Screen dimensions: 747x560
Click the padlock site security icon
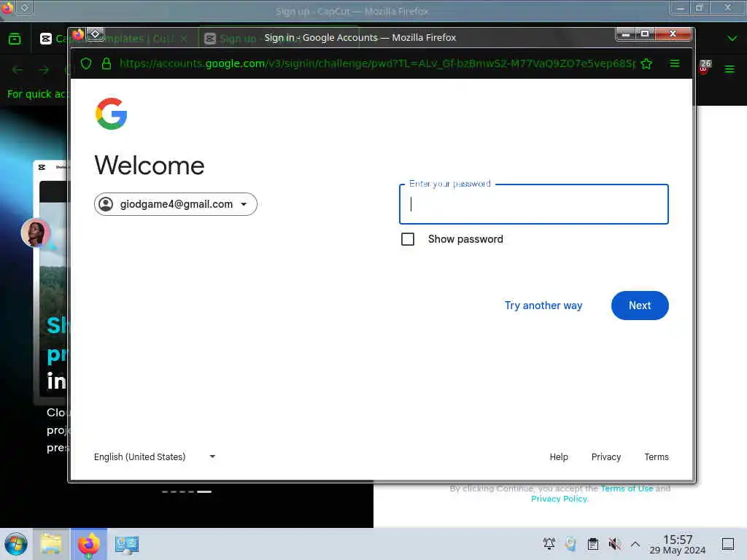coord(107,63)
